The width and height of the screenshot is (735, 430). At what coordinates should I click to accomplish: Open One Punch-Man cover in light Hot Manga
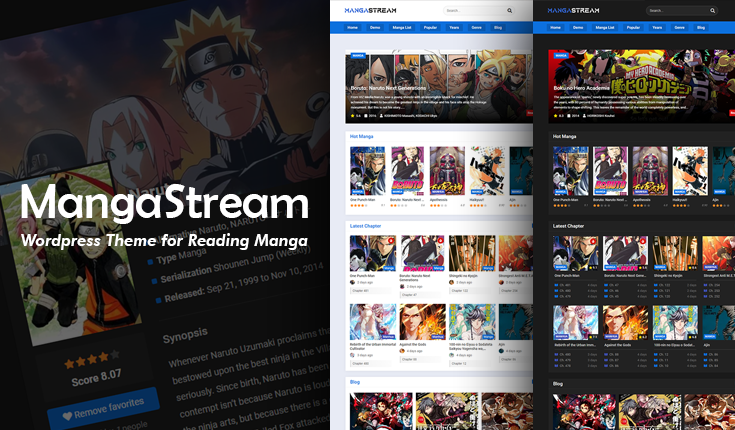pos(368,171)
